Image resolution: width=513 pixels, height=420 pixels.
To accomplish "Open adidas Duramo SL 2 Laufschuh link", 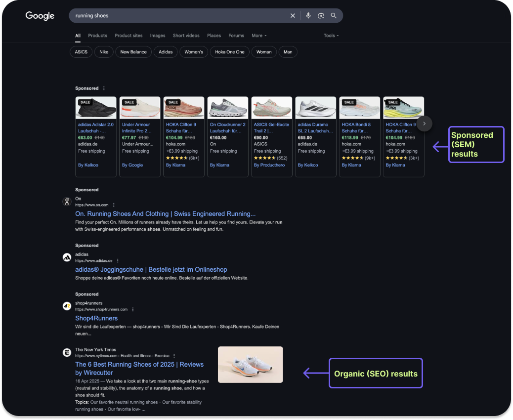I will [315, 128].
